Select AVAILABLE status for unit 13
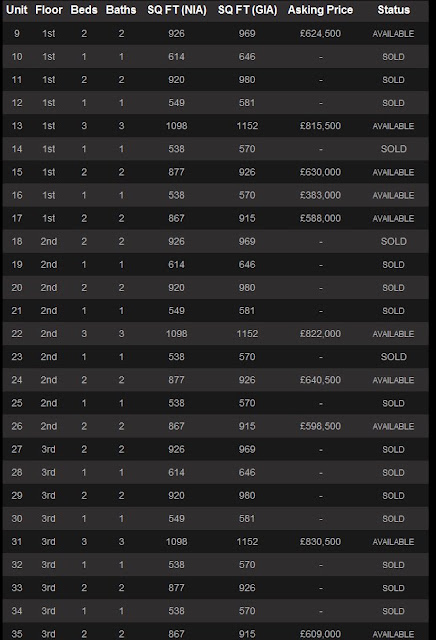436x640 pixels. [394, 126]
